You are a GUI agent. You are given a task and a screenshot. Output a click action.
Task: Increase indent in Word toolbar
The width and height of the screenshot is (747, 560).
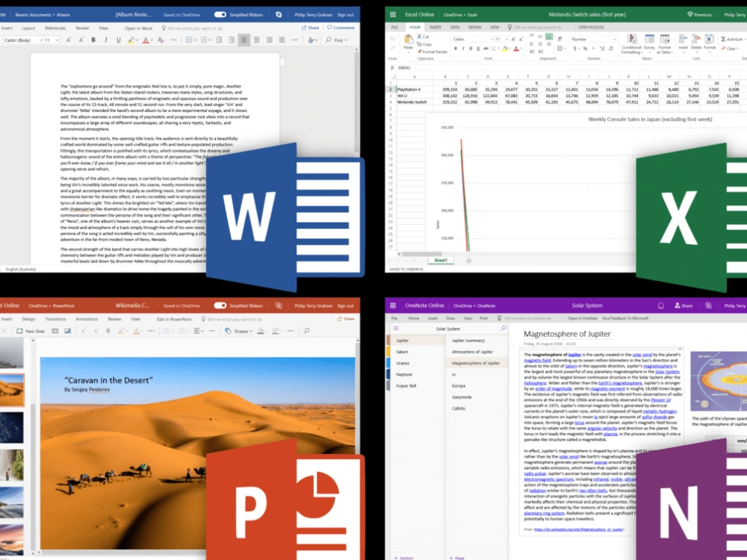[232, 40]
